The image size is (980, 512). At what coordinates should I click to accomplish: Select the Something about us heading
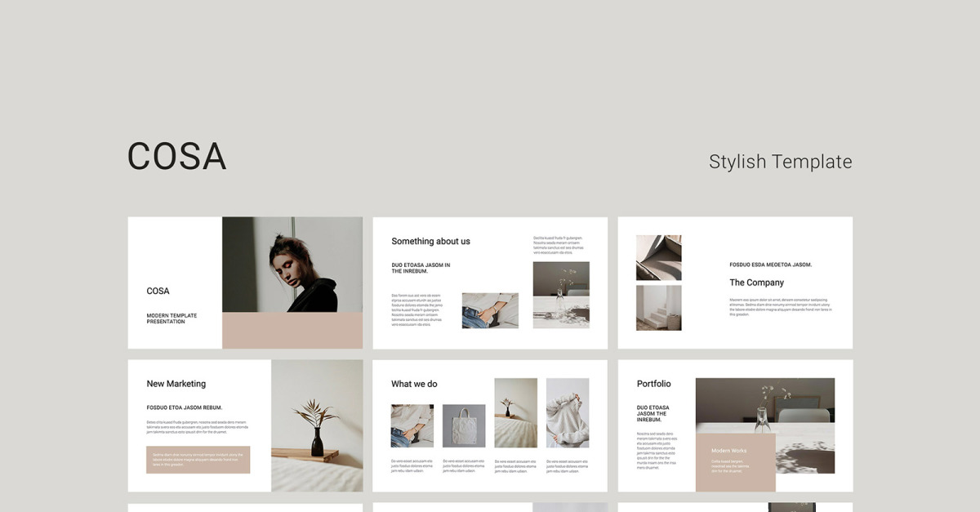click(x=430, y=241)
